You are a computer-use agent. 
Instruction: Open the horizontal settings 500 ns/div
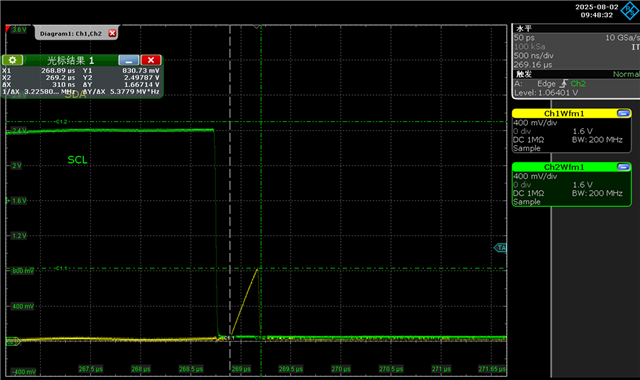pos(533,56)
